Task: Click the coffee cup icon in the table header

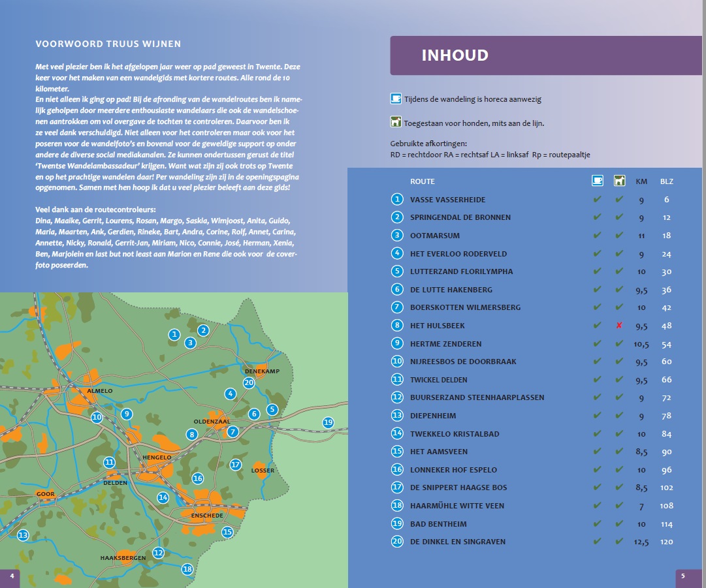Action: pos(597,181)
